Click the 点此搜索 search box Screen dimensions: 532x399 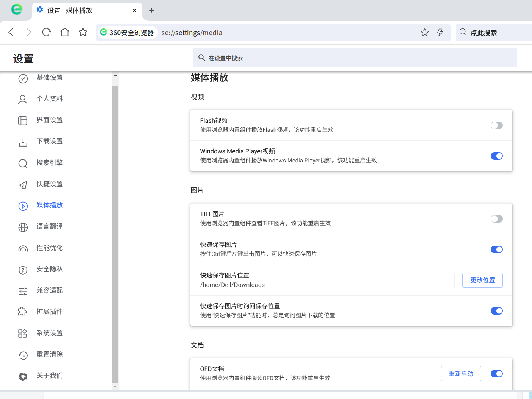[494, 33]
